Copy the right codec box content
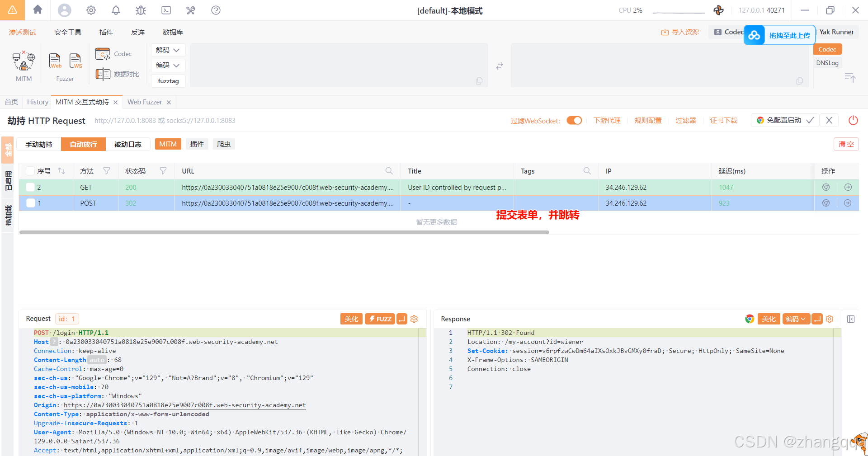 tap(799, 80)
